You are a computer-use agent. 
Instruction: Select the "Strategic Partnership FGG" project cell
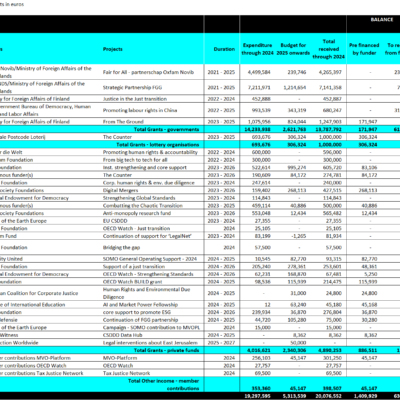[132, 87]
